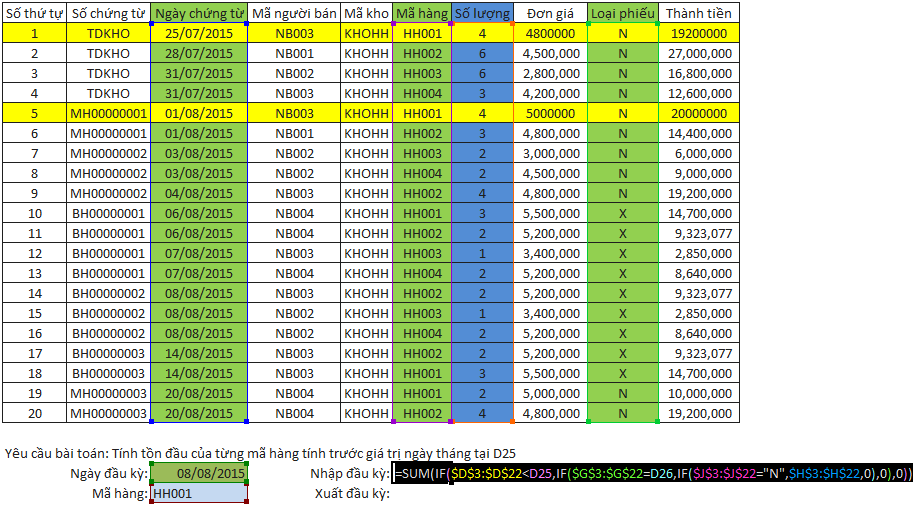The image size is (917, 510).
Task: Click the "Mã người bán" column header
Action: click(x=294, y=13)
